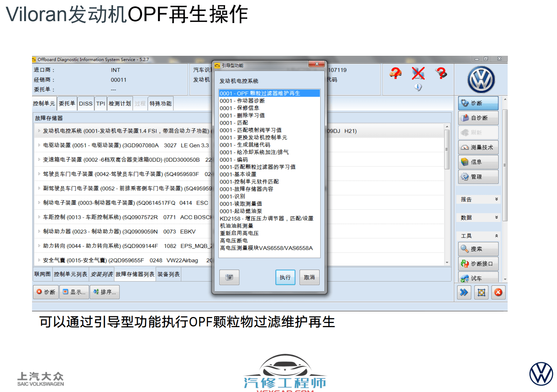Click the red car question mark icon
This screenshot has height=392, width=557.
pos(395,73)
